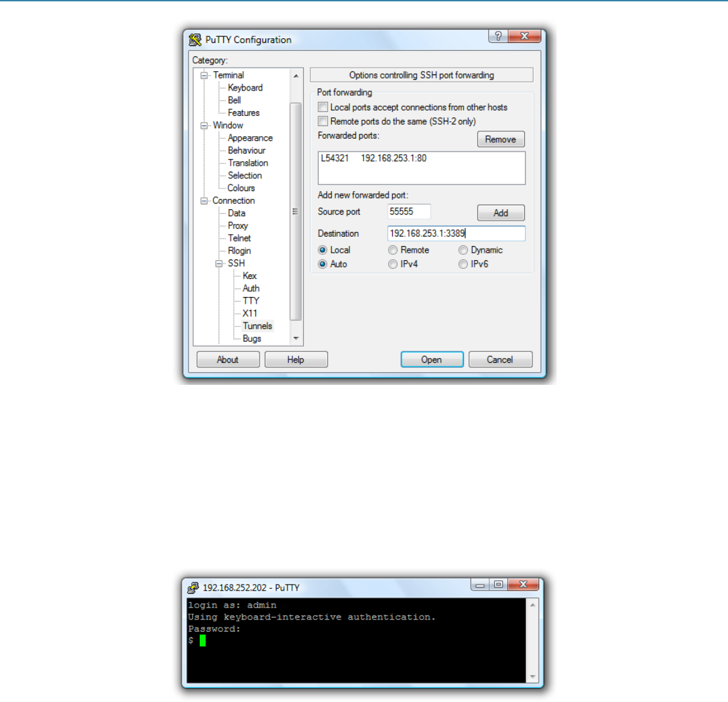
Task: Open the Colours category
Action: (x=241, y=188)
